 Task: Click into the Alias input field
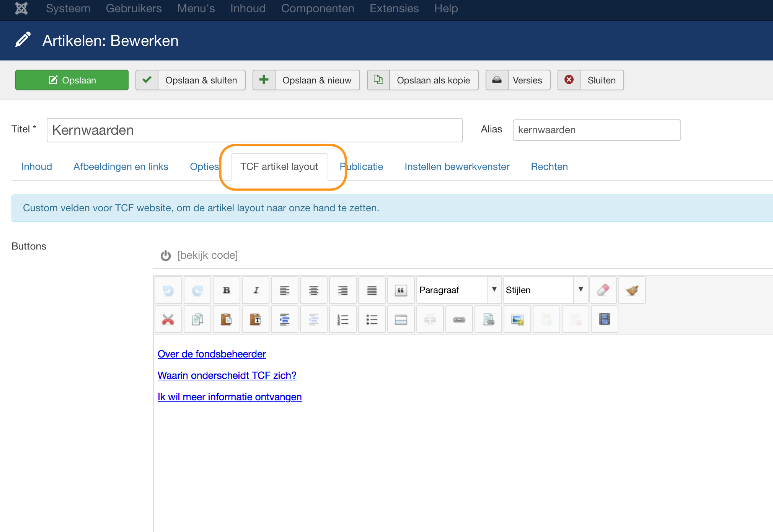point(596,130)
